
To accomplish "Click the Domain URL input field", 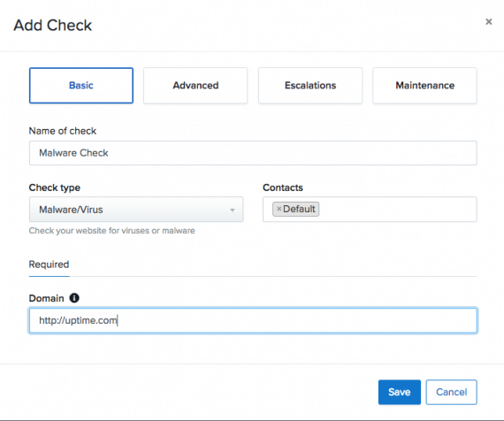I will [x=253, y=320].
